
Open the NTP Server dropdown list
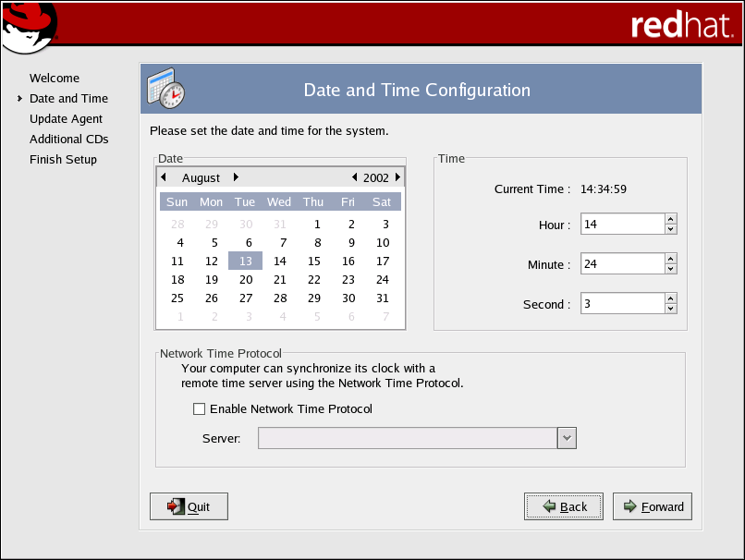[x=567, y=438]
